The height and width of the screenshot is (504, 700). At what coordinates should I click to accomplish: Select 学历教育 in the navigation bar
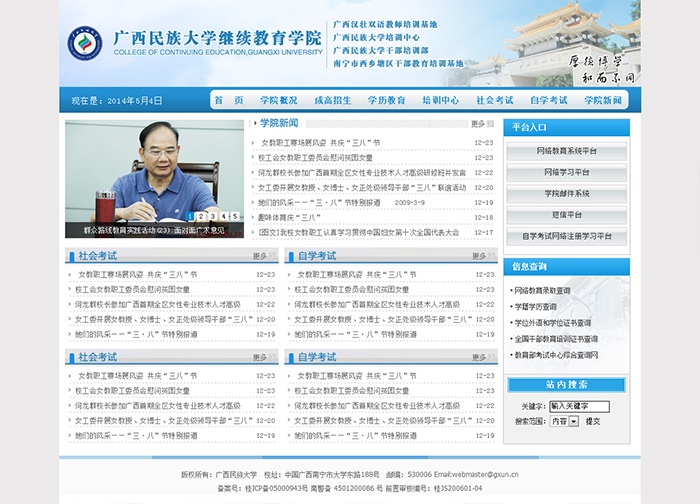click(x=387, y=100)
